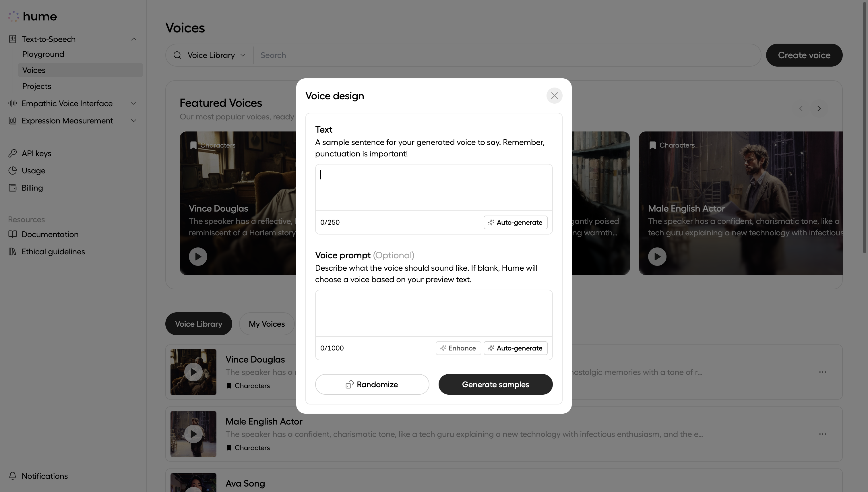Play Vince Douglas list row thumbnail
The image size is (868, 492).
point(193,372)
